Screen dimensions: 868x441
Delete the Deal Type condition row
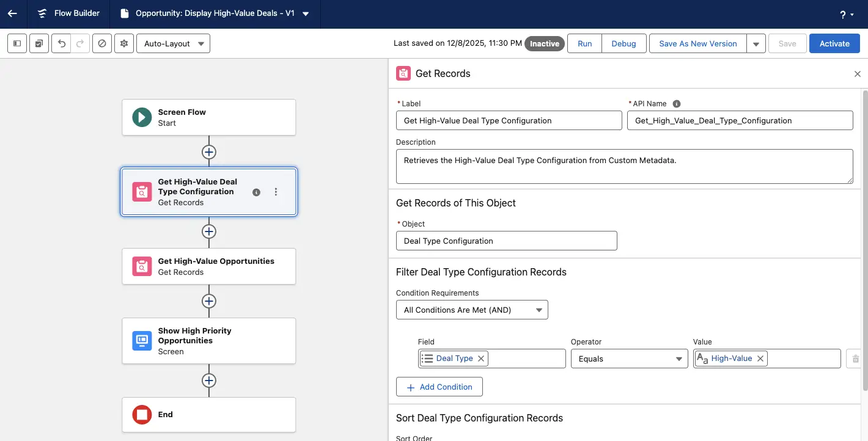(x=855, y=359)
